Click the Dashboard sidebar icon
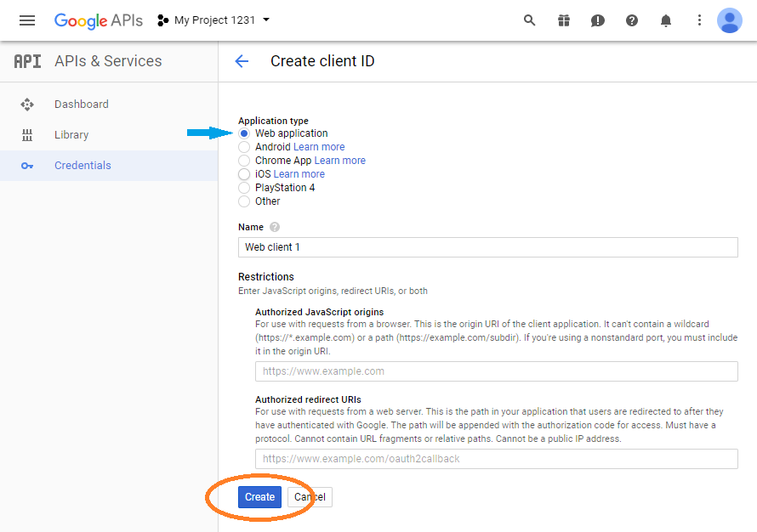The width and height of the screenshot is (757, 532). point(27,105)
